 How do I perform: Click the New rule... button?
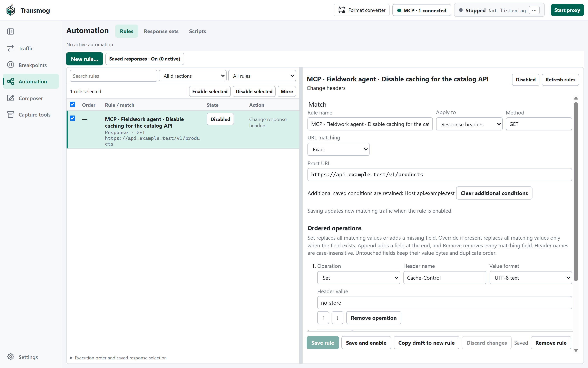coord(84,59)
